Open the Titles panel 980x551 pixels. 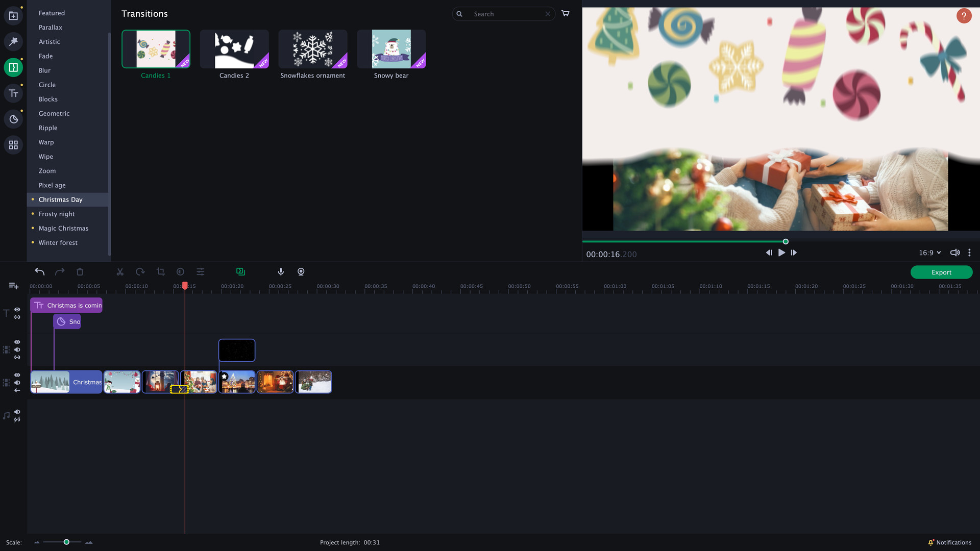click(x=13, y=93)
